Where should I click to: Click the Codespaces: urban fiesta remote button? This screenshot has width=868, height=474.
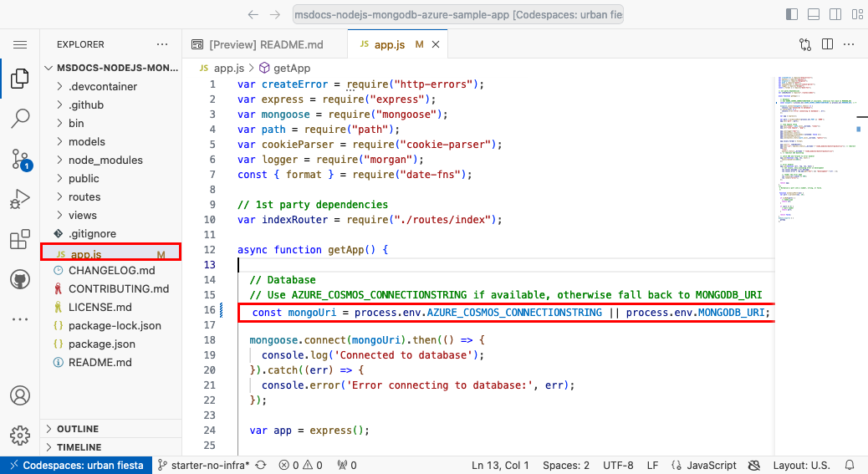point(75,465)
